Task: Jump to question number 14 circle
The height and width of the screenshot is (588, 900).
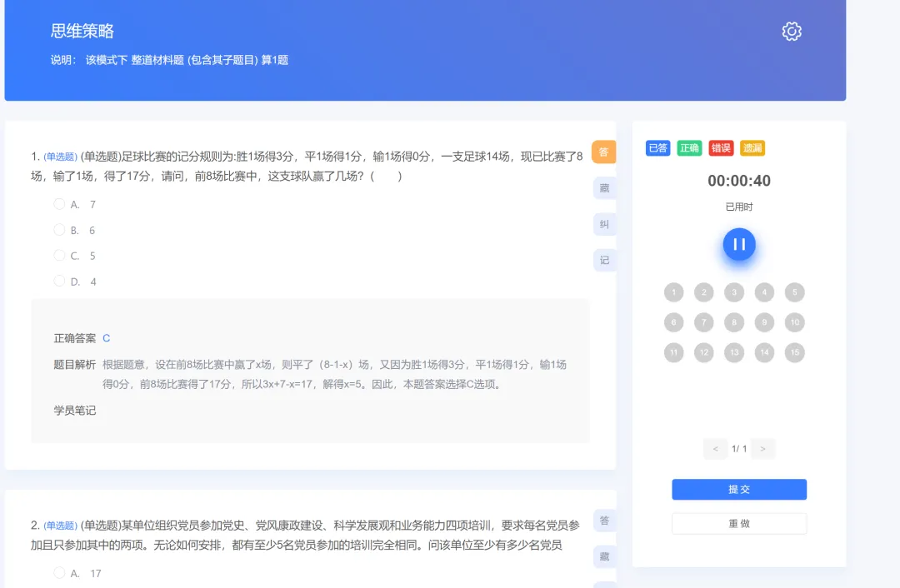Action: pos(764,352)
